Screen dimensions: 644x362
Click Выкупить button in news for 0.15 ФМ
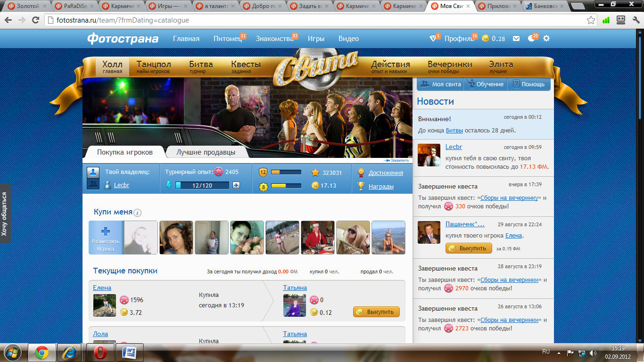469,248
